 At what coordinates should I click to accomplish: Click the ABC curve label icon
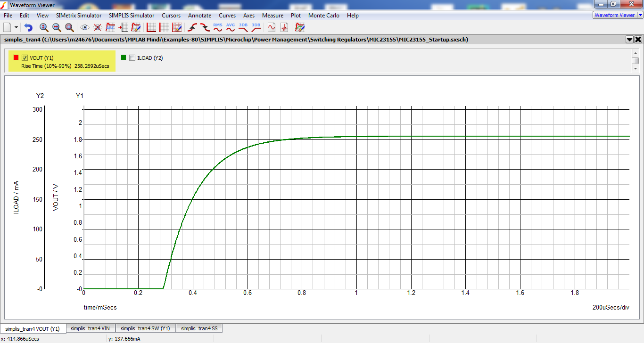pos(110,27)
